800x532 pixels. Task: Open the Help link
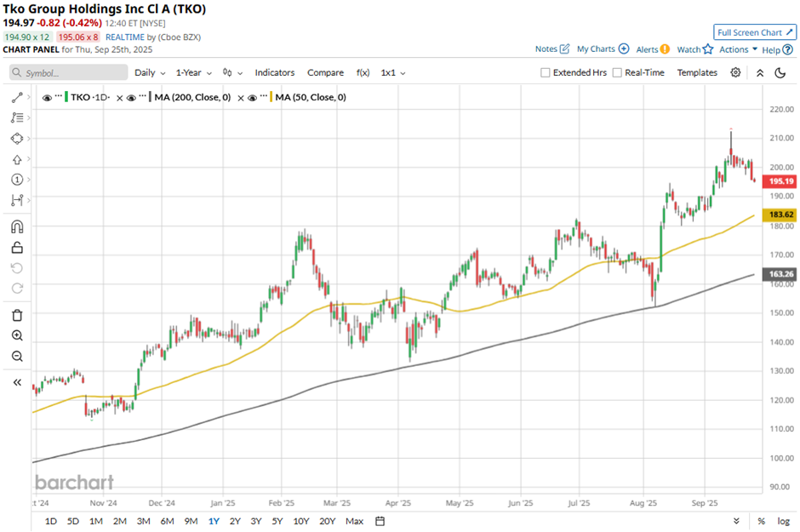click(777, 50)
